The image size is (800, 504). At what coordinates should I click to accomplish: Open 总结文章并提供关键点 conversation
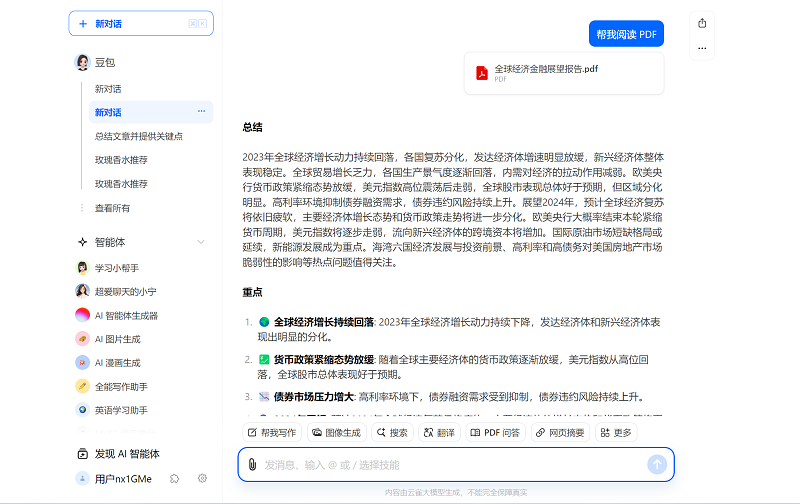click(x=139, y=136)
